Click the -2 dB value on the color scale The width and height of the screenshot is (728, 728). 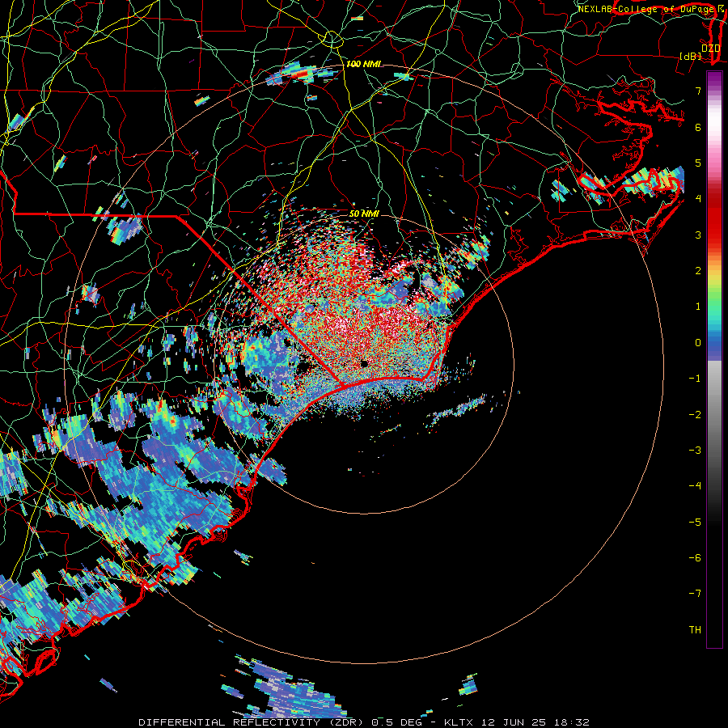[x=695, y=415]
